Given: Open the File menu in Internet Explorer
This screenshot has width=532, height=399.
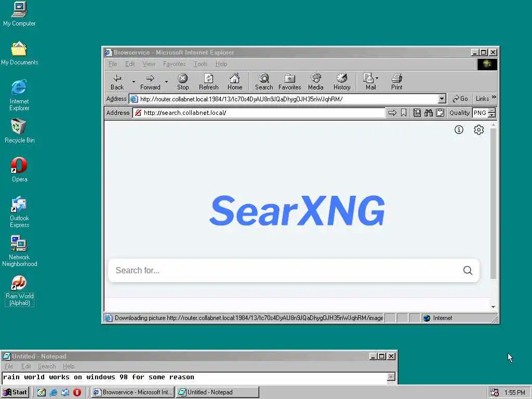Looking at the screenshot, I should point(113,64).
